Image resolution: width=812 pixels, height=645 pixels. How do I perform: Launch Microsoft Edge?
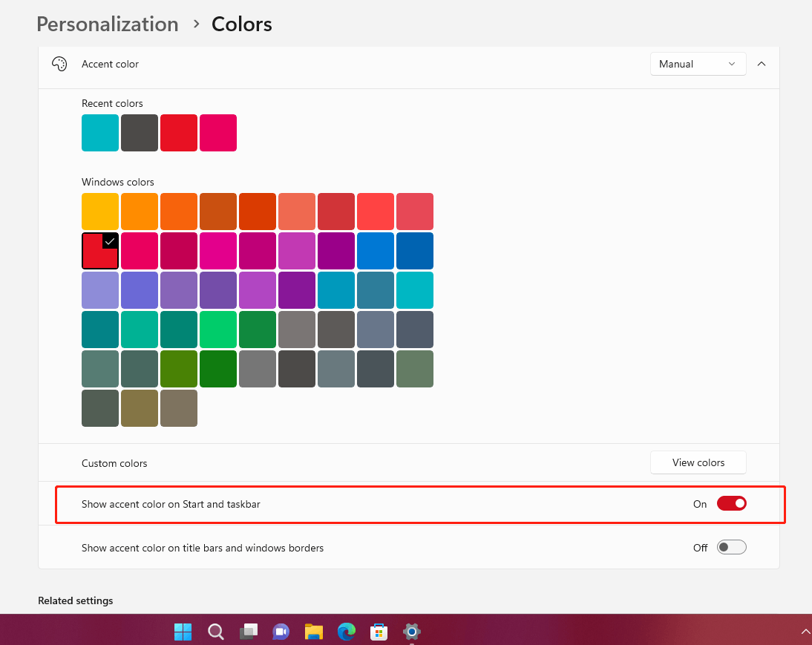pyautogui.click(x=346, y=632)
